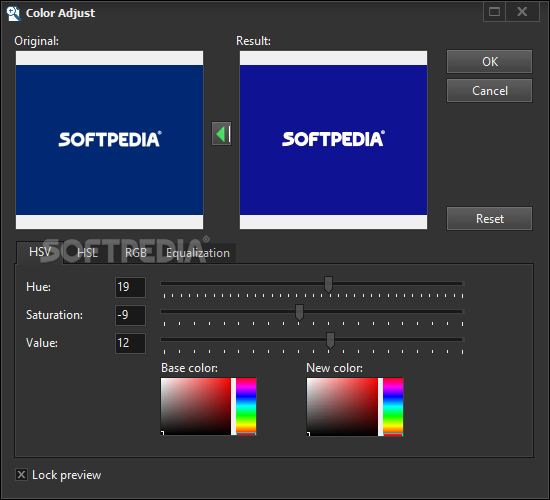
Task: Pick a shade in New color square
Action: point(342,407)
